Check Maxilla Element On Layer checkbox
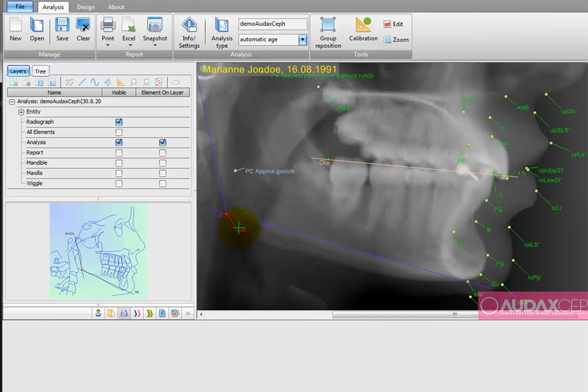 pos(162,173)
